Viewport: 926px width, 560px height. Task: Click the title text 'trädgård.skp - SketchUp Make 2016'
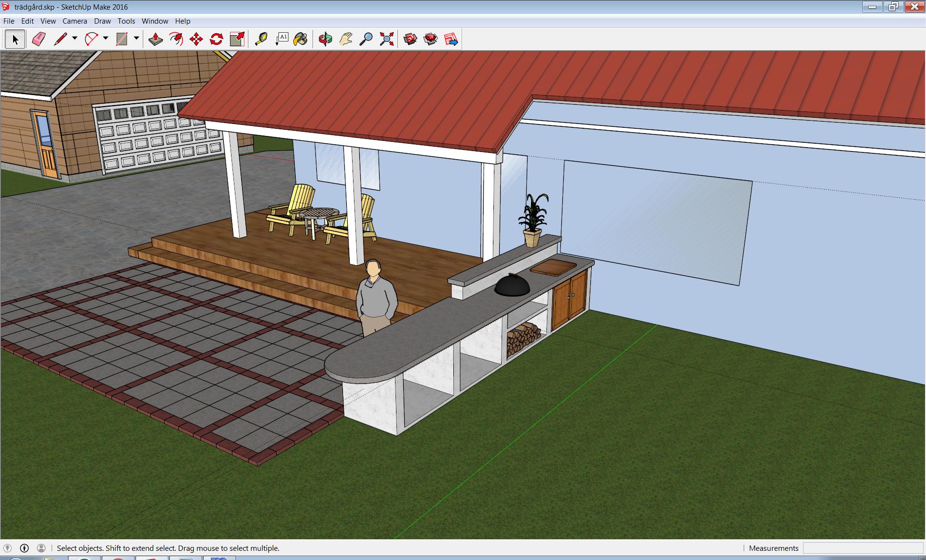click(x=71, y=7)
